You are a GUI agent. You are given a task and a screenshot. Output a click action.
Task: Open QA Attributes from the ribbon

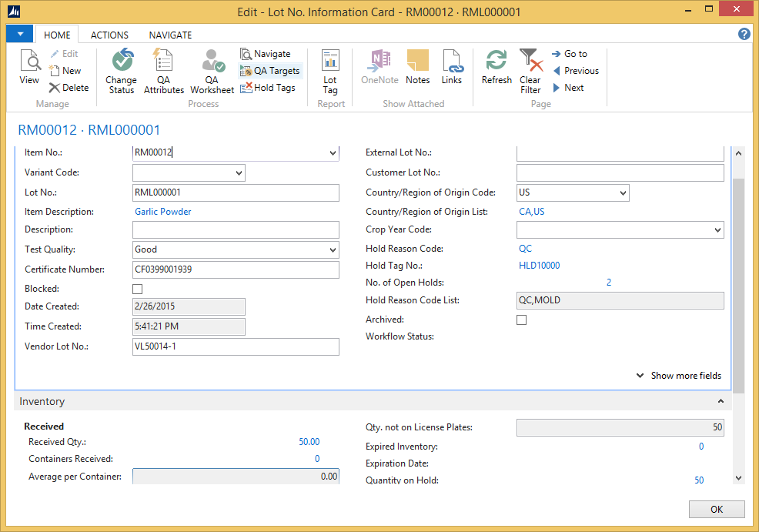click(x=164, y=70)
